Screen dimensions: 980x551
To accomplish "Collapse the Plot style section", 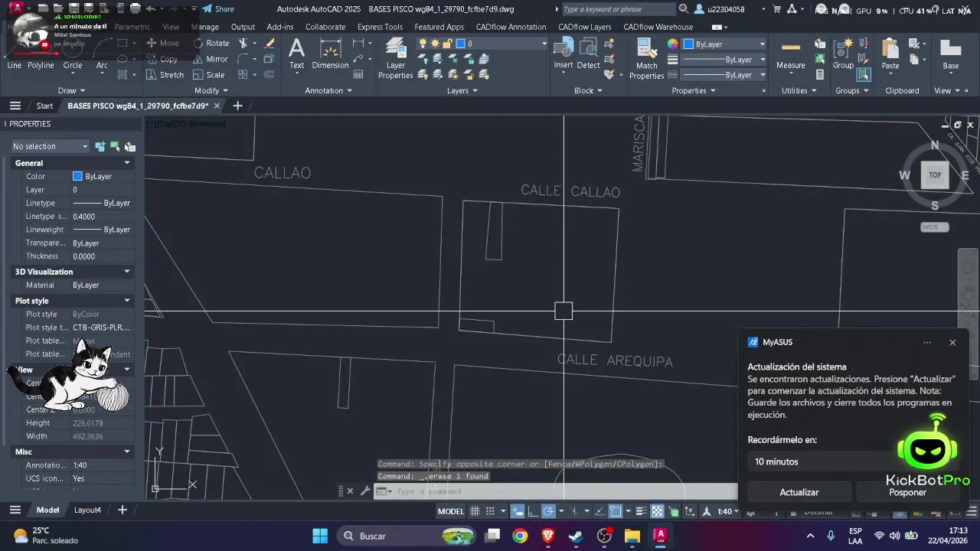I will point(127,301).
